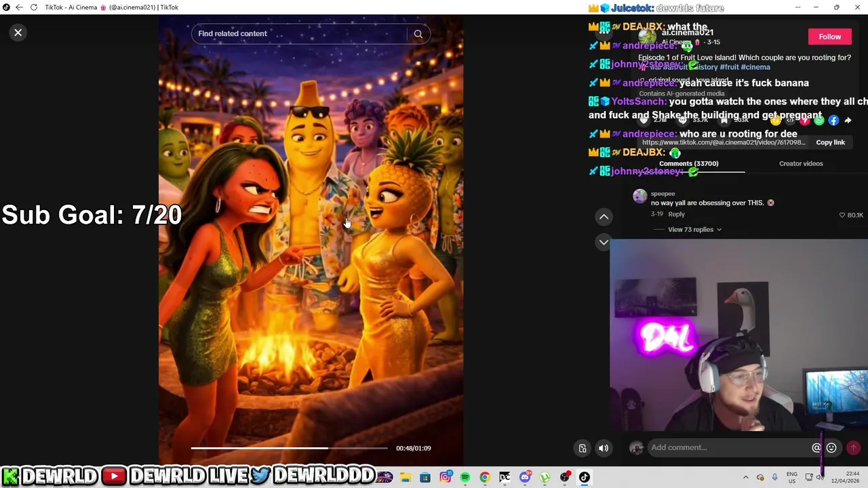The height and width of the screenshot is (488, 868).
Task: Copy the video link
Action: pos(830,142)
